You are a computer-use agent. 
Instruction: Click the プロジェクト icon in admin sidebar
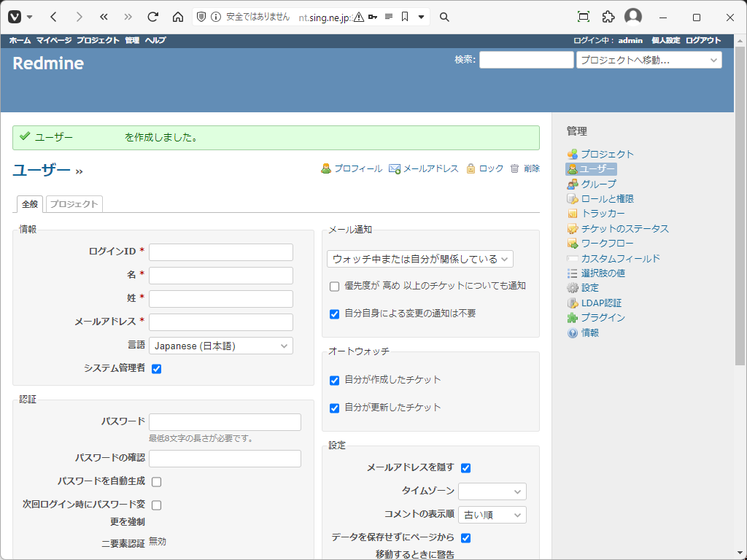coord(572,155)
